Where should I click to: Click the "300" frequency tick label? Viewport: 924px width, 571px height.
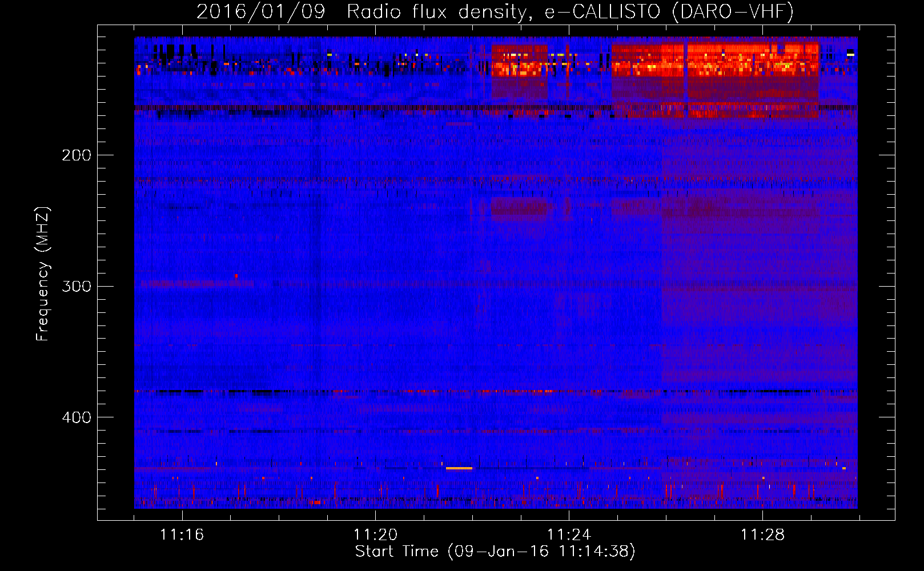click(77, 286)
